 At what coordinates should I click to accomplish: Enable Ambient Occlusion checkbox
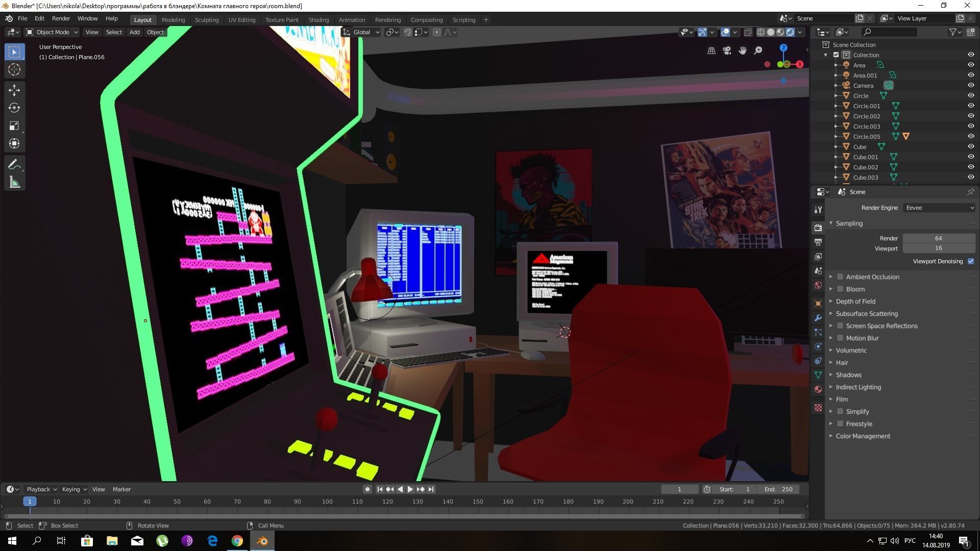[x=840, y=277]
